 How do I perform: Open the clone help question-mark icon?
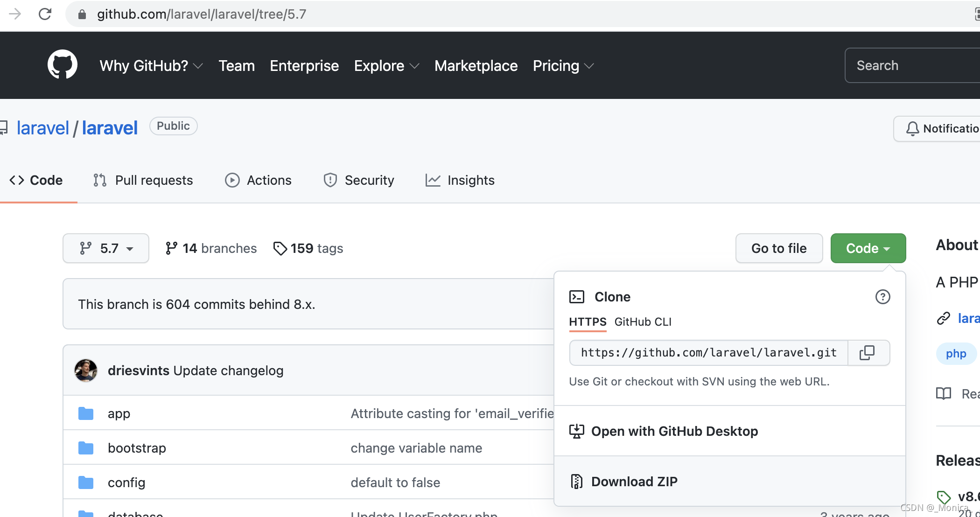[x=882, y=297]
